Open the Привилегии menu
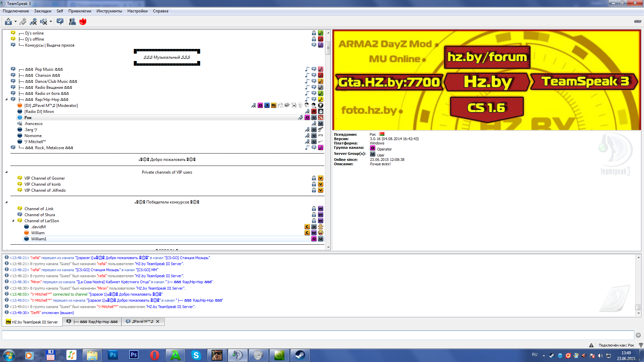 pyautogui.click(x=80, y=11)
